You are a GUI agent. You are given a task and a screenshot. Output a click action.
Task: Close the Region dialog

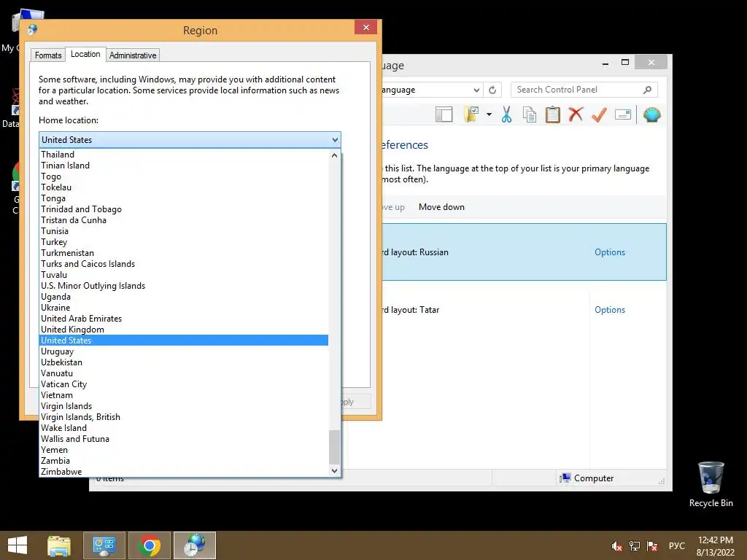tap(366, 27)
